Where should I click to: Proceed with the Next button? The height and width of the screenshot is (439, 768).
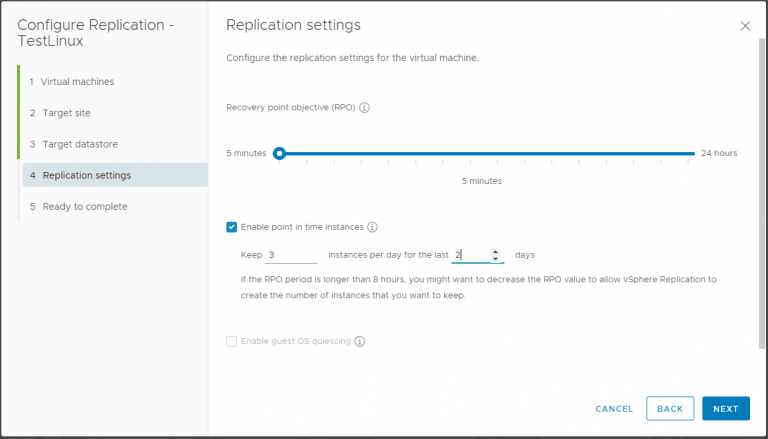pos(725,408)
